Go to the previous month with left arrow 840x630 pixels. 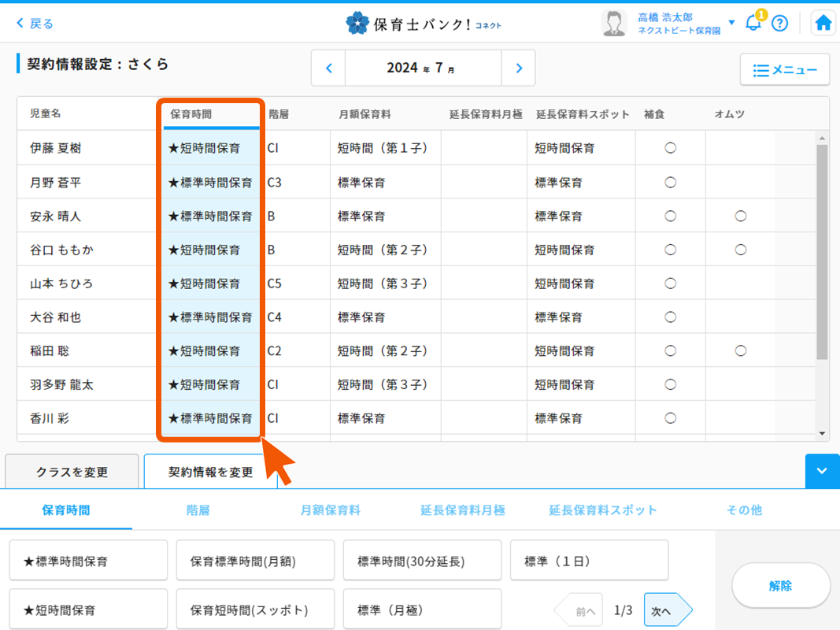point(328,69)
